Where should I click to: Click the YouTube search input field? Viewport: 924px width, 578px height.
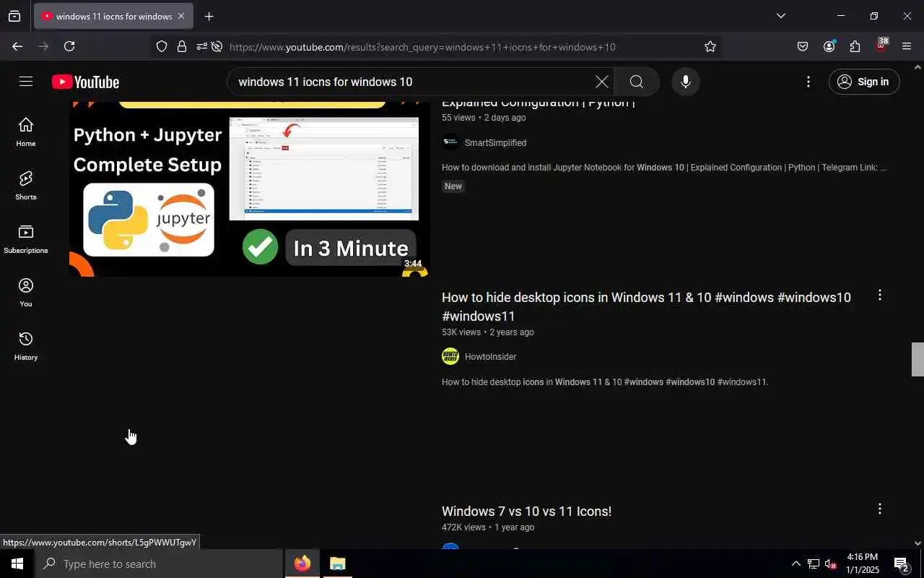click(x=411, y=82)
